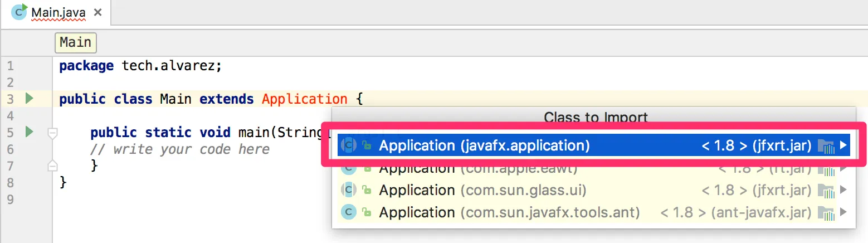Choose Application (com.sun.javafx.tools.ant) import
Viewport: 868px width, 243px height.
click(x=594, y=212)
